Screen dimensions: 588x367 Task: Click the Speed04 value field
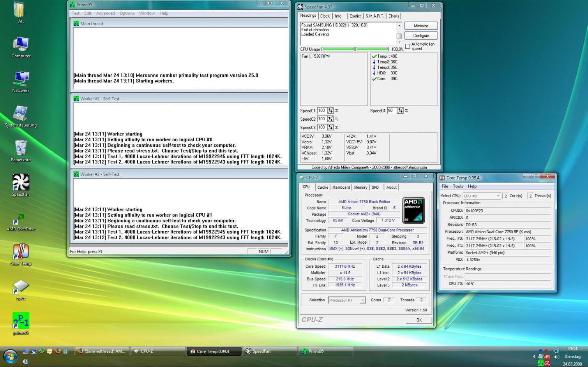click(x=392, y=111)
